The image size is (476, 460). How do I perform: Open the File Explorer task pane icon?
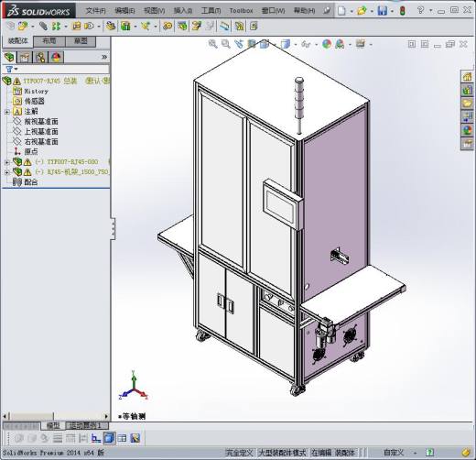click(x=467, y=104)
